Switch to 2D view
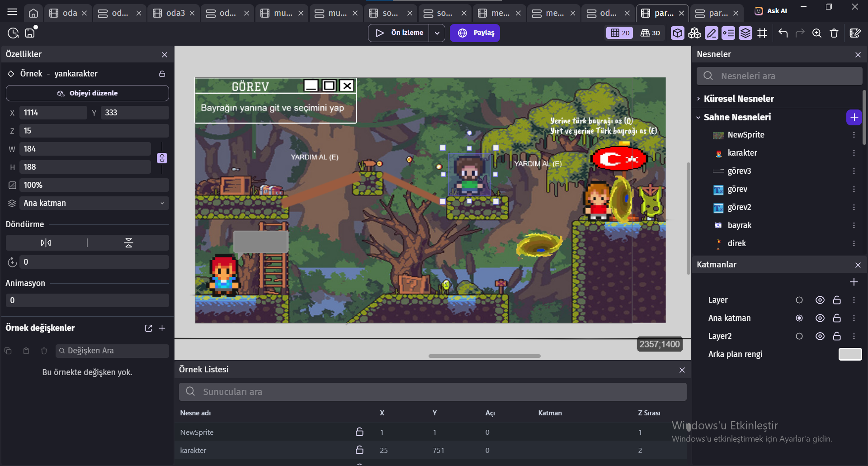Screen dimensions: 868x466 coord(620,33)
